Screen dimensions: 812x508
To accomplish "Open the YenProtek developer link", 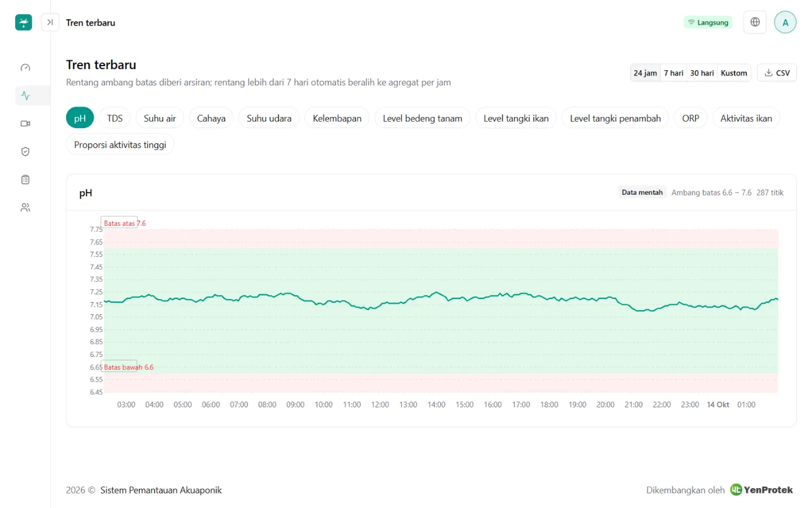I will pyautogui.click(x=762, y=490).
